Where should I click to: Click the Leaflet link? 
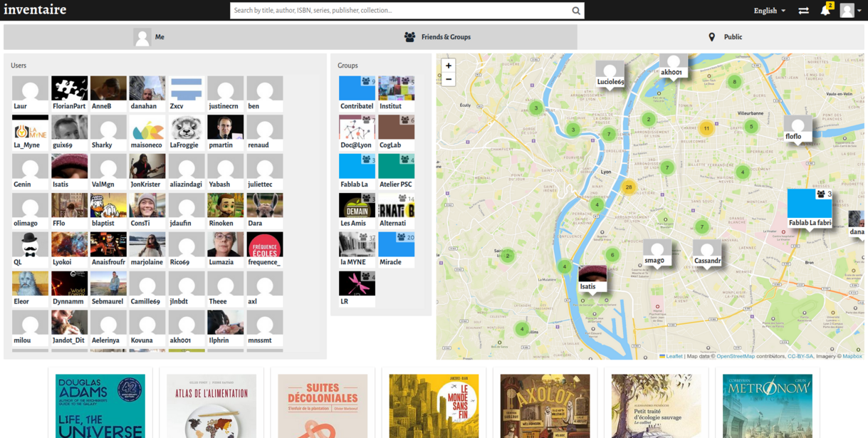(674, 356)
